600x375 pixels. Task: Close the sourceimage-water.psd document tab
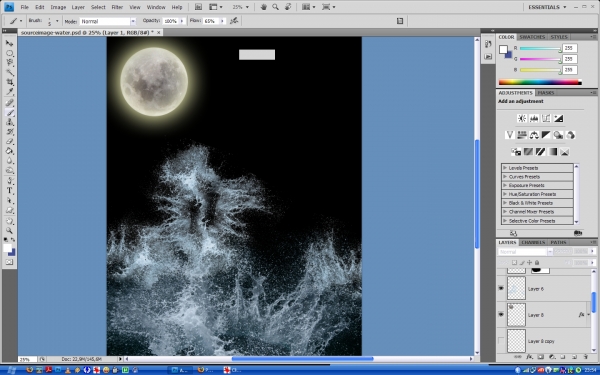(158, 33)
